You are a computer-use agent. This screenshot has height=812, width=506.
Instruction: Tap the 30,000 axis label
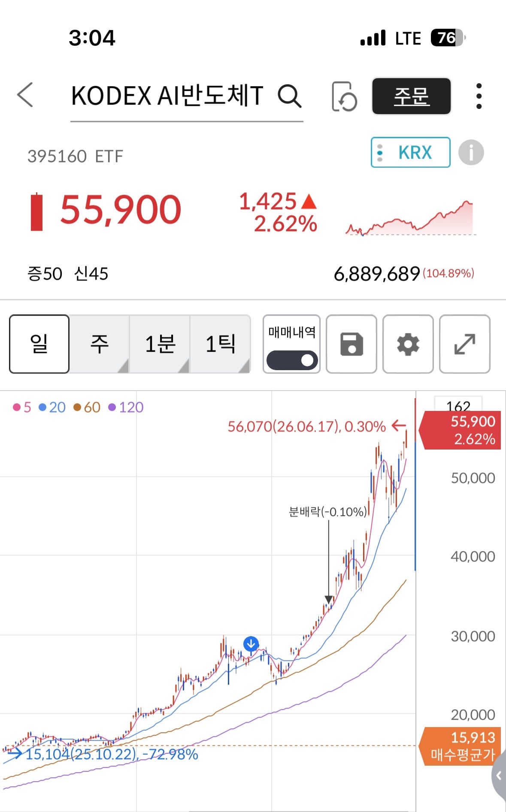pos(473,636)
